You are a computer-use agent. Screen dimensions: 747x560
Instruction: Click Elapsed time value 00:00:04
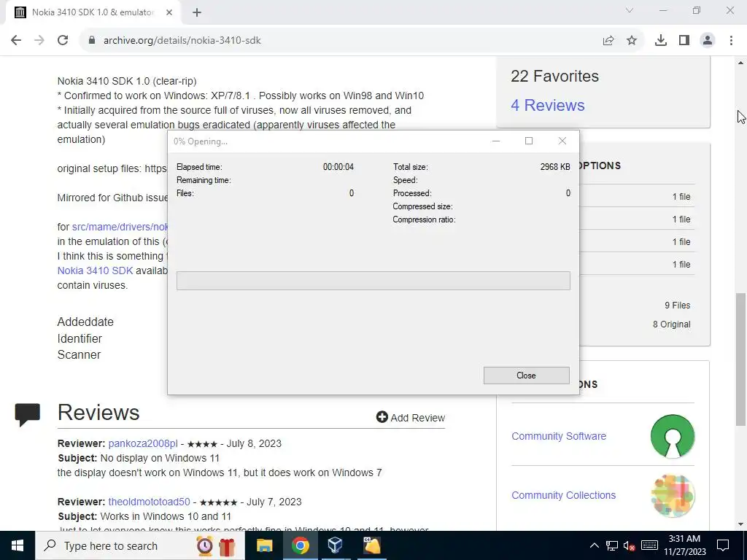coord(338,167)
